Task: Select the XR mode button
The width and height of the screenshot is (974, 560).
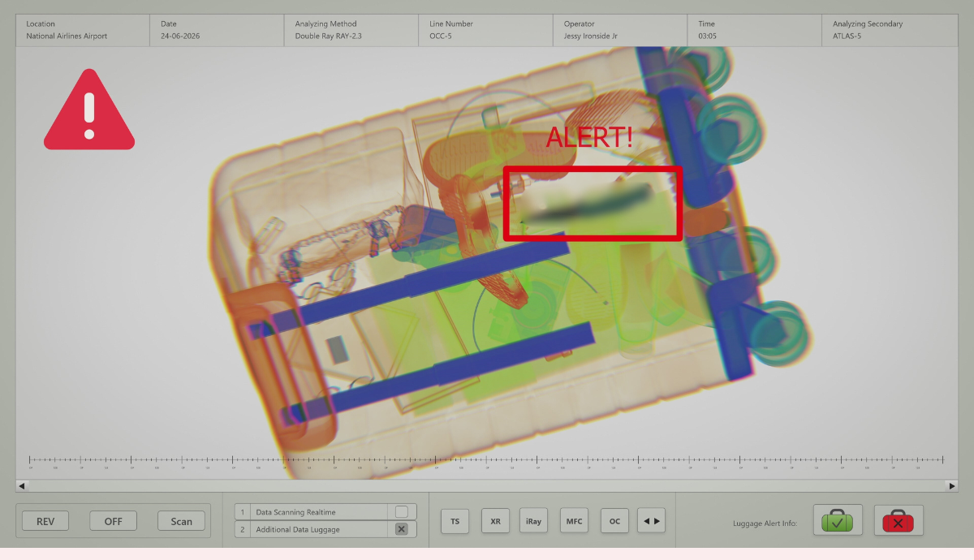Action: pos(495,521)
